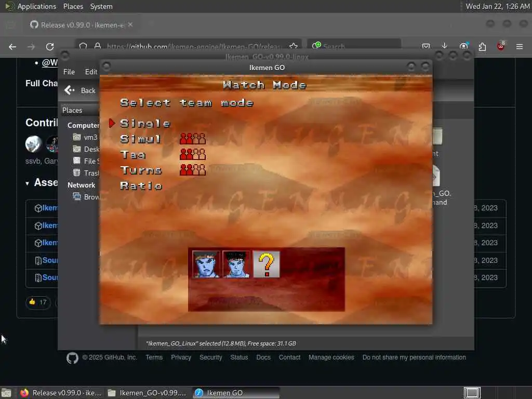Go forward in Firefox browser
The image size is (532, 399).
[x=31, y=47]
